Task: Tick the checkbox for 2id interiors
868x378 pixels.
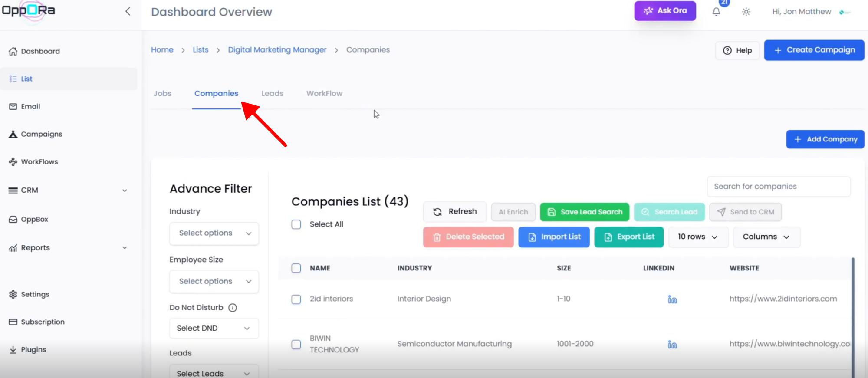Action: [296, 299]
